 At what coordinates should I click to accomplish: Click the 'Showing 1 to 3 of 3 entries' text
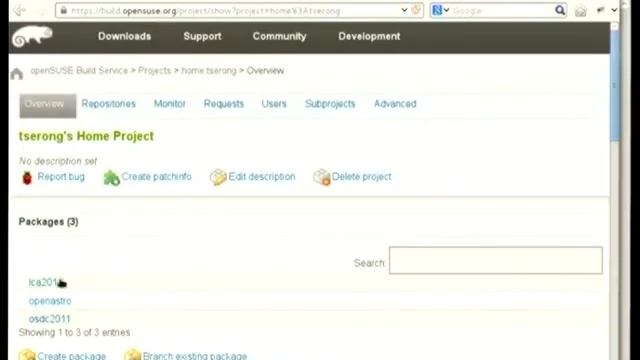(74, 333)
